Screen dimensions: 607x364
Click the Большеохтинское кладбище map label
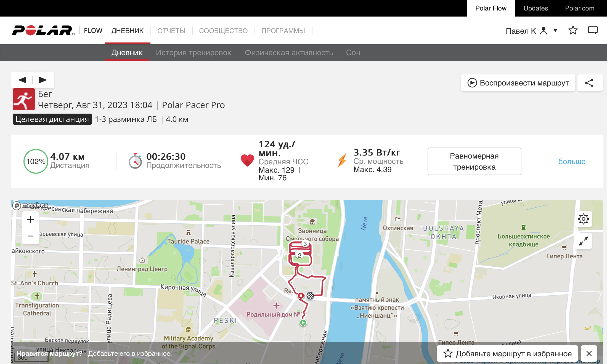(524, 240)
